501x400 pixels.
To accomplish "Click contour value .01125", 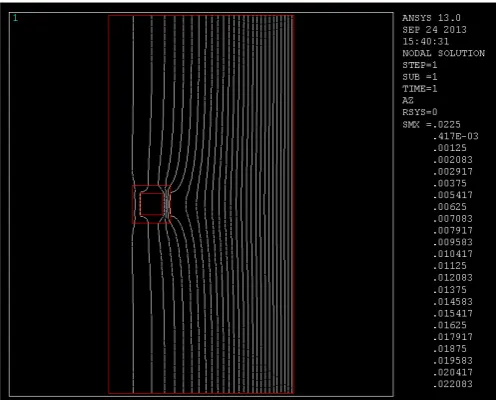I will coord(450,266).
